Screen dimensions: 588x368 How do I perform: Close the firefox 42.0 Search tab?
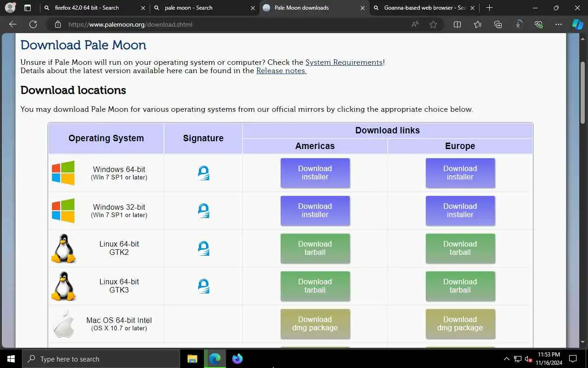143,8
